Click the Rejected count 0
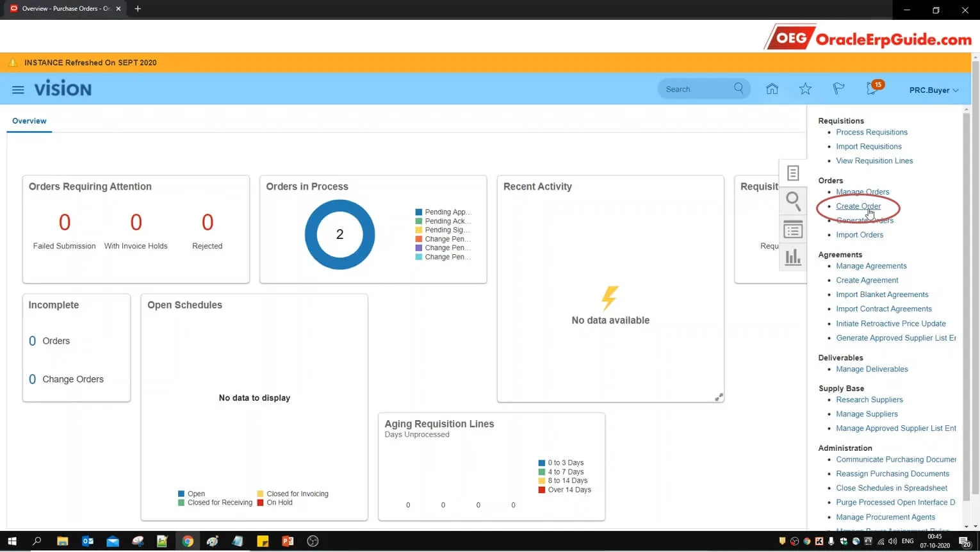The image size is (980, 552). pyautogui.click(x=208, y=222)
